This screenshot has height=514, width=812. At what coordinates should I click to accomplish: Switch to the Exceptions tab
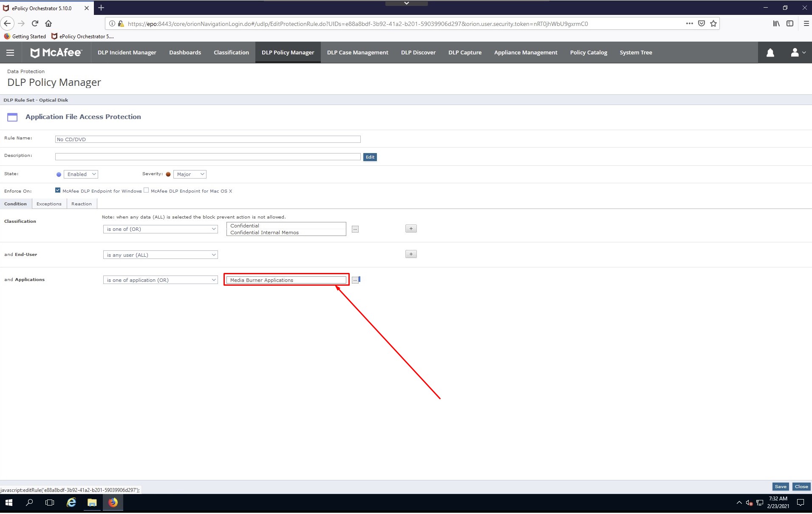click(x=49, y=204)
